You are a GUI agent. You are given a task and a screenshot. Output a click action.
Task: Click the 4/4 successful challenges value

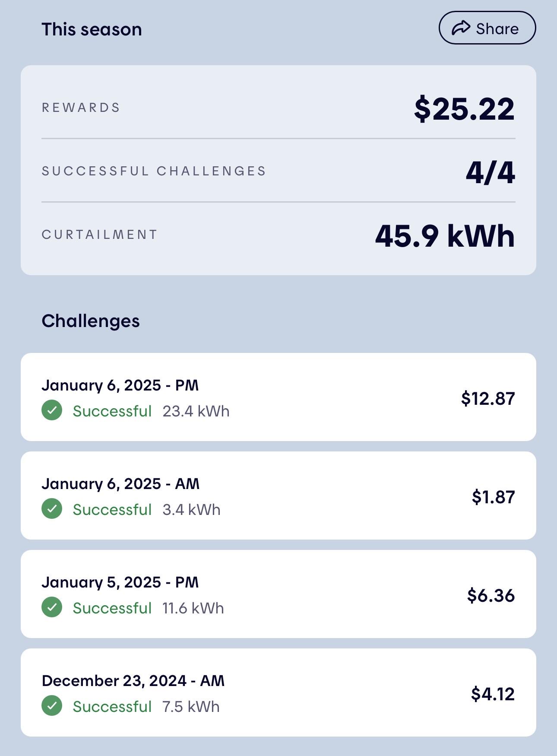tap(491, 172)
